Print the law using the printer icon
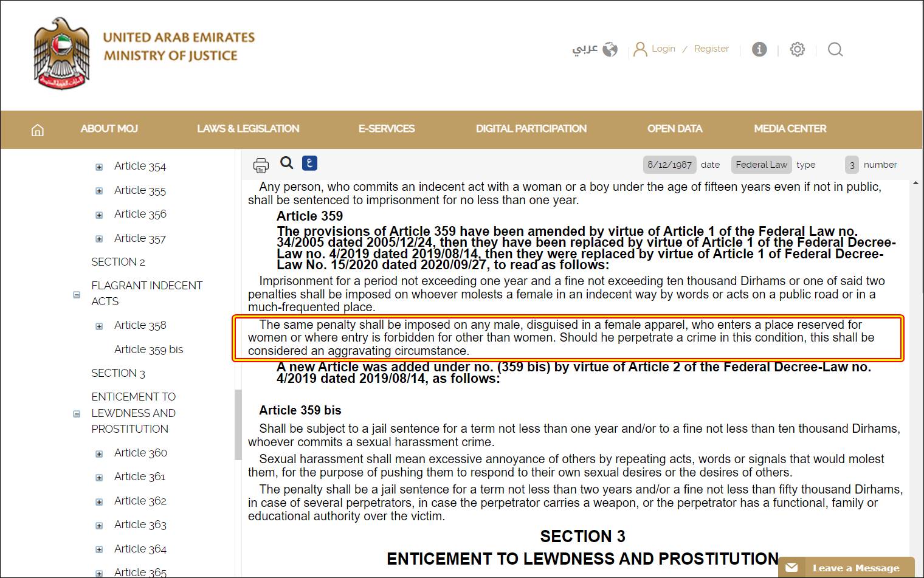 [261, 165]
